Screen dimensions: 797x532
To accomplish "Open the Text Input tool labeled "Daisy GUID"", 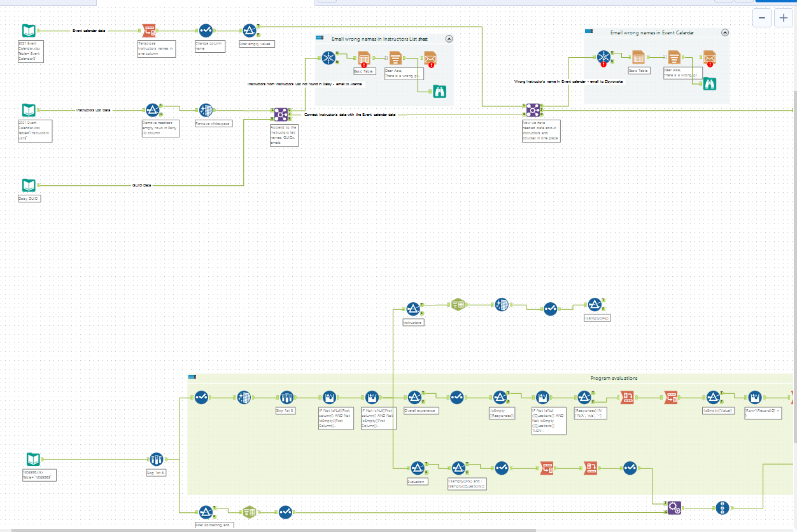I will point(29,183).
